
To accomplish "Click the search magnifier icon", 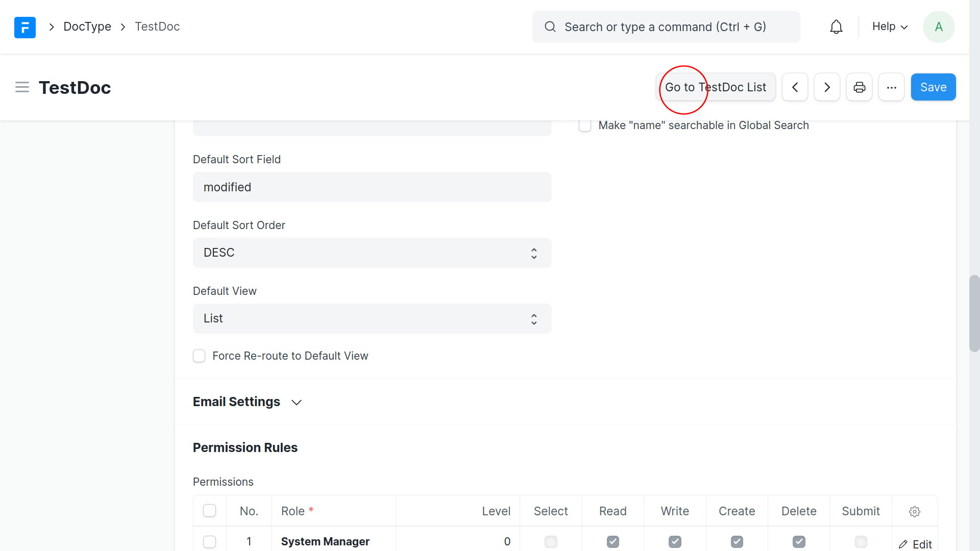I will [x=550, y=27].
